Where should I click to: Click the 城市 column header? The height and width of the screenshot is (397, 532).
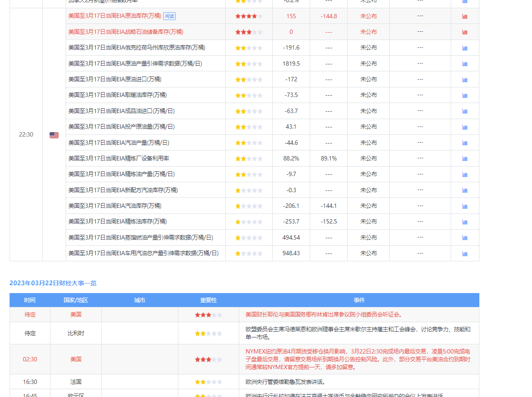pyautogui.click(x=140, y=300)
